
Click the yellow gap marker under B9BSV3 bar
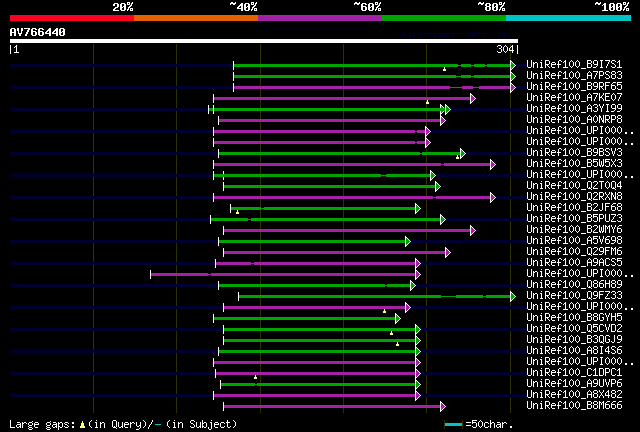(x=458, y=157)
